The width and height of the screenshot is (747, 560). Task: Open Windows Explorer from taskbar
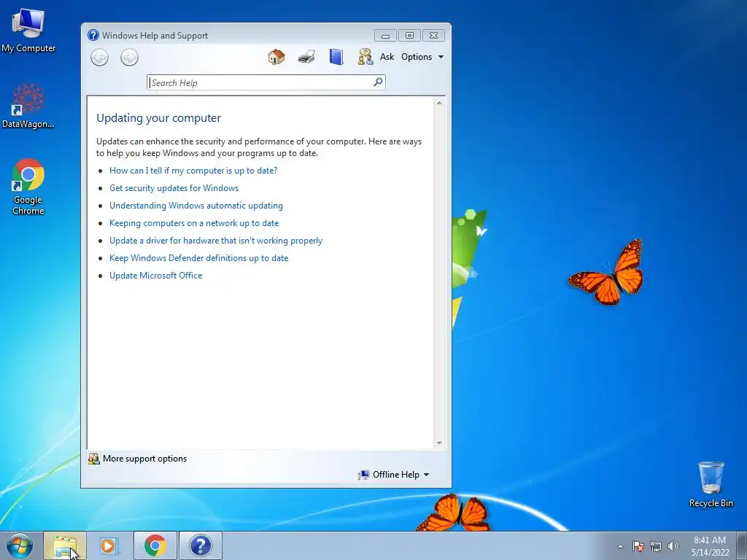click(65, 545)
